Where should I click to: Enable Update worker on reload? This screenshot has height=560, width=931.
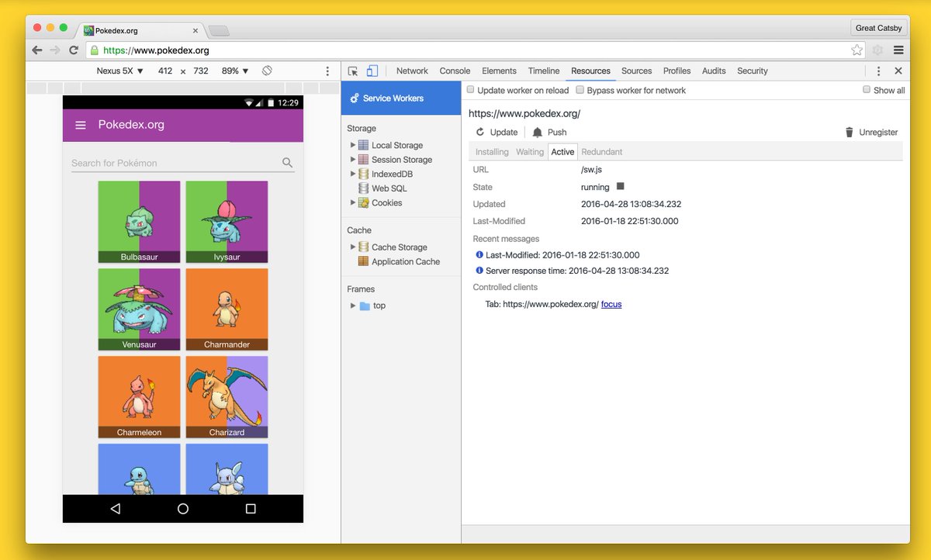click(x=470, y=90)
